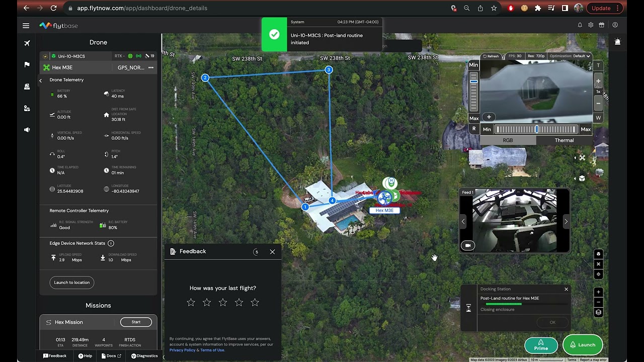Click the gift icon in top bar
This screenshot has width=644, height=362.
[601, 25]
